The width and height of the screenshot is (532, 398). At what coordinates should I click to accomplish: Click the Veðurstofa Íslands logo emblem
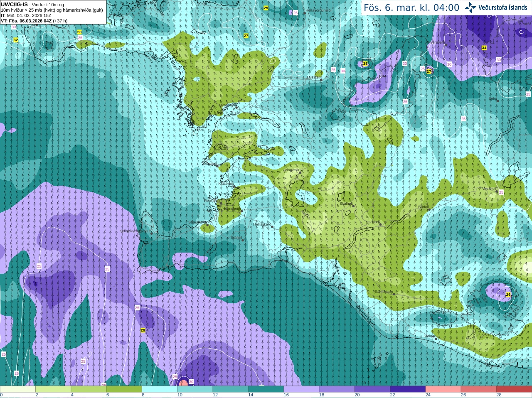coord(470,7)
